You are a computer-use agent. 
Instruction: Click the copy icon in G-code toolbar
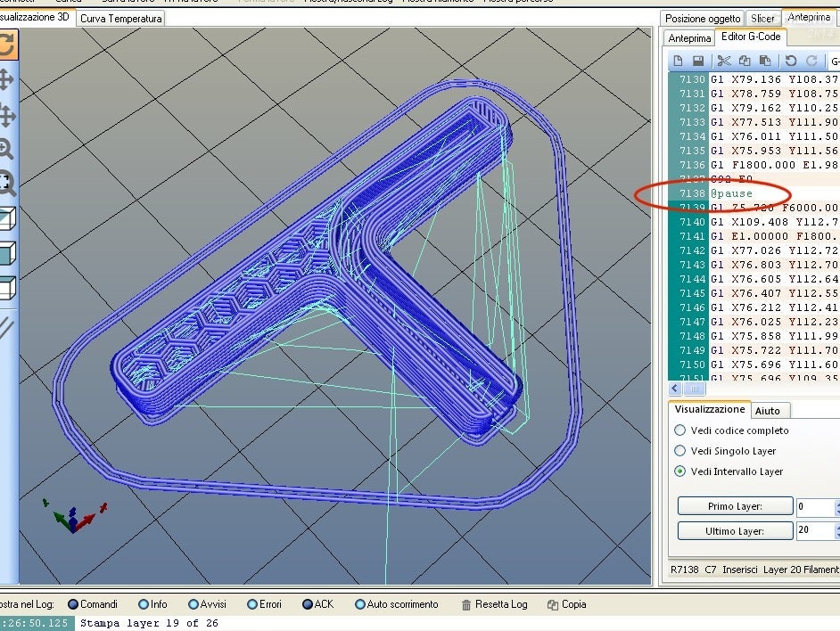pos(745,61)
